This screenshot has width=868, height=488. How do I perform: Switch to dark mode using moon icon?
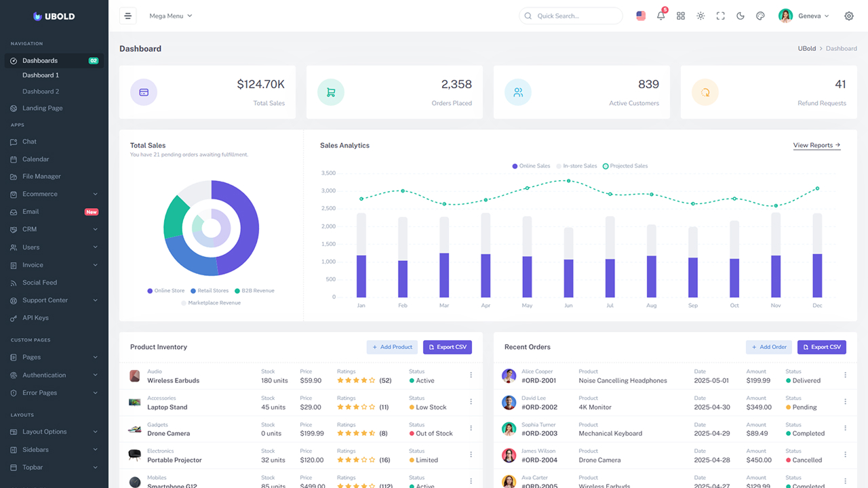(741, 16)
